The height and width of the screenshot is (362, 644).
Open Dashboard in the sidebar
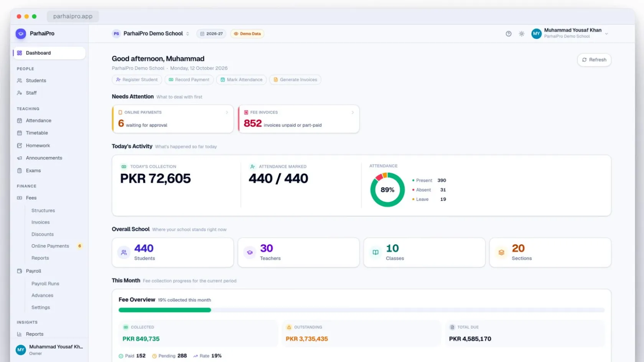tap(49, 53)
